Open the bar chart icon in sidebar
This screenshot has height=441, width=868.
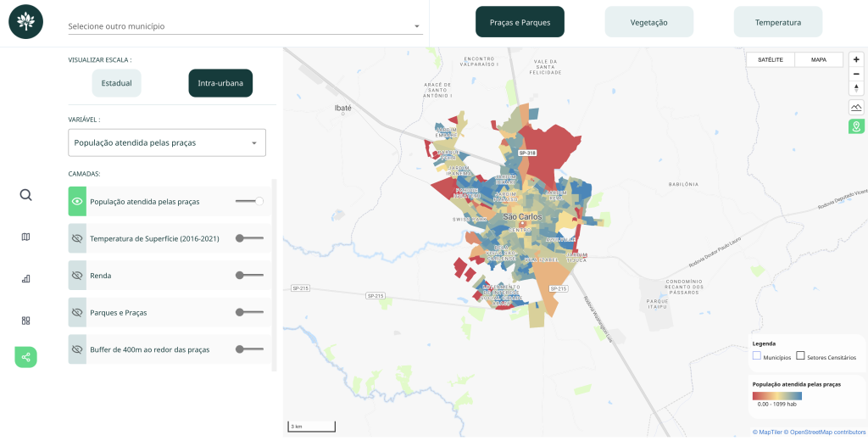coord(25,278)
